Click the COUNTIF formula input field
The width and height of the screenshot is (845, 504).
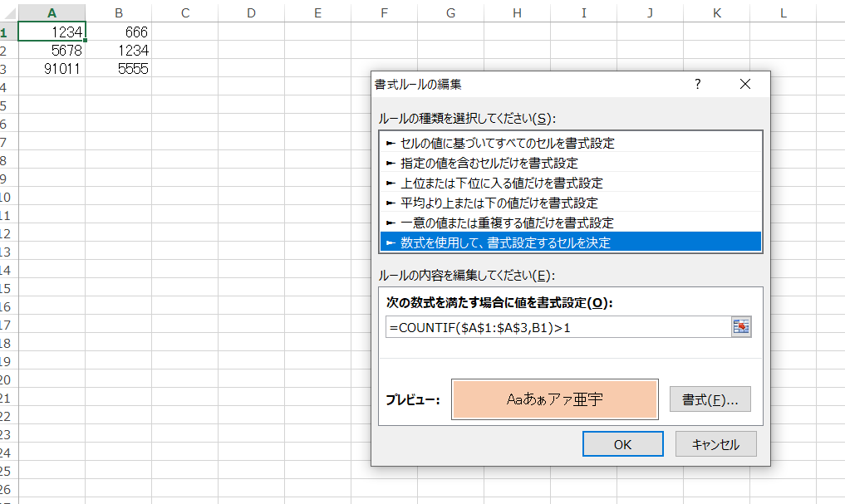coord(540,326)
